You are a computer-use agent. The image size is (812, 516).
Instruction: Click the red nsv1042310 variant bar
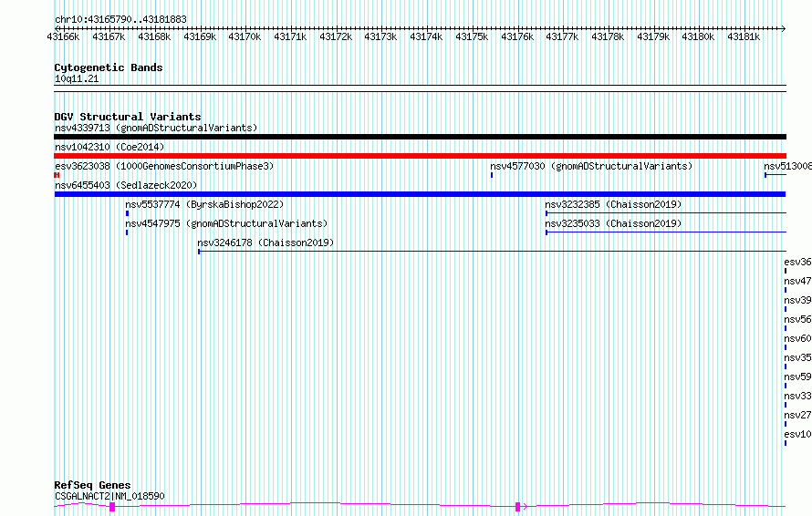420,156
